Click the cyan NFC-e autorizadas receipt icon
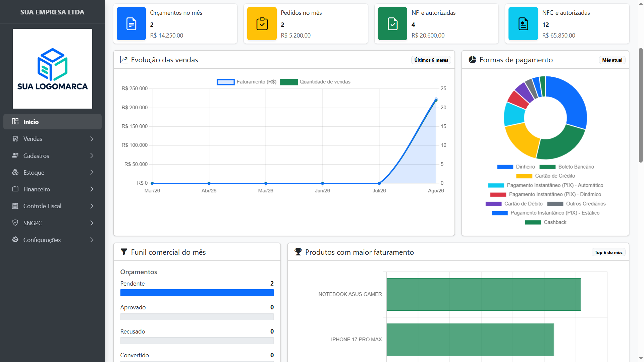Image resolution: width=644 pixels, height=362 pixels. tap(523, 24)
